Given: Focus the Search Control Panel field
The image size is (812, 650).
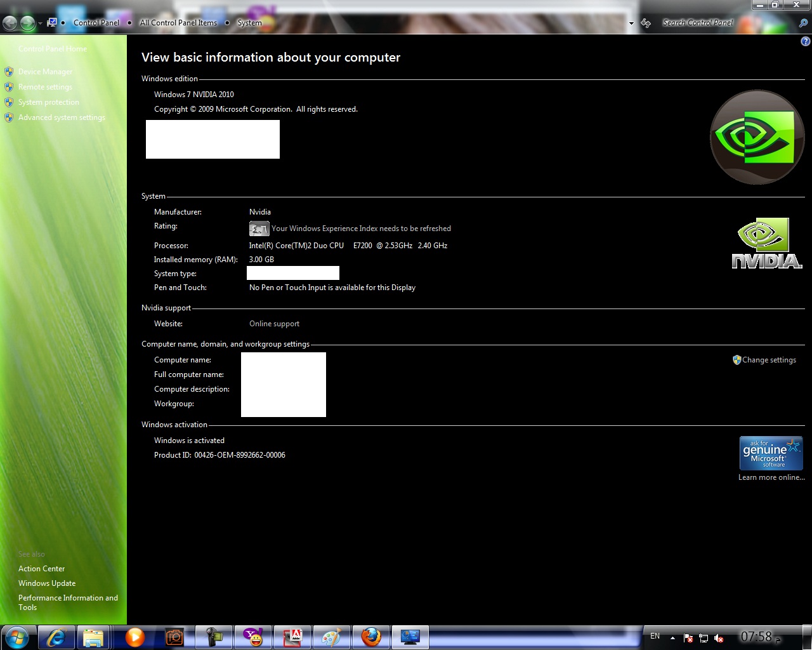Looking at the screenshot, I should tap(726, 23).
